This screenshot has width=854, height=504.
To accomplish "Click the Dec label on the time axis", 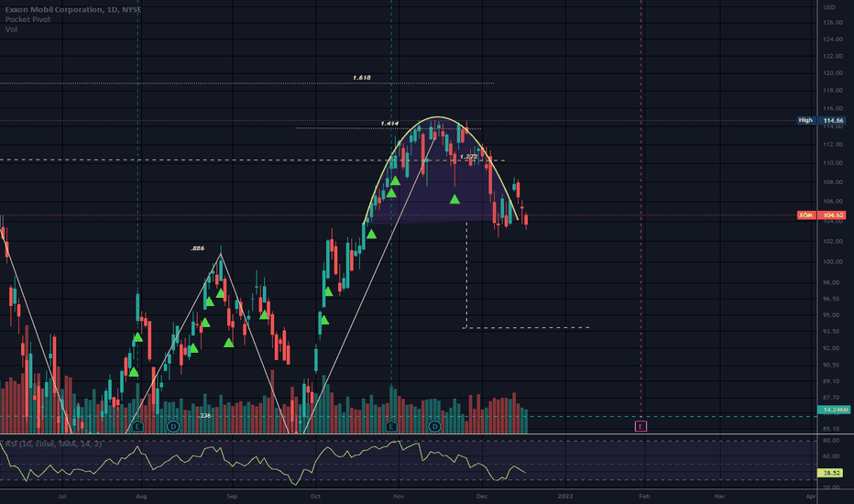I will 481,497.
